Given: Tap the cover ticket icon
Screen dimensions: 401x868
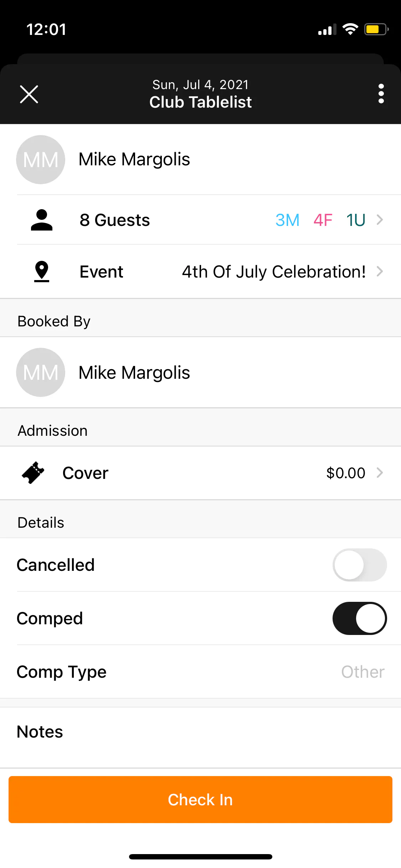Looking at the screenshot, I should click(x=33, y=473).
